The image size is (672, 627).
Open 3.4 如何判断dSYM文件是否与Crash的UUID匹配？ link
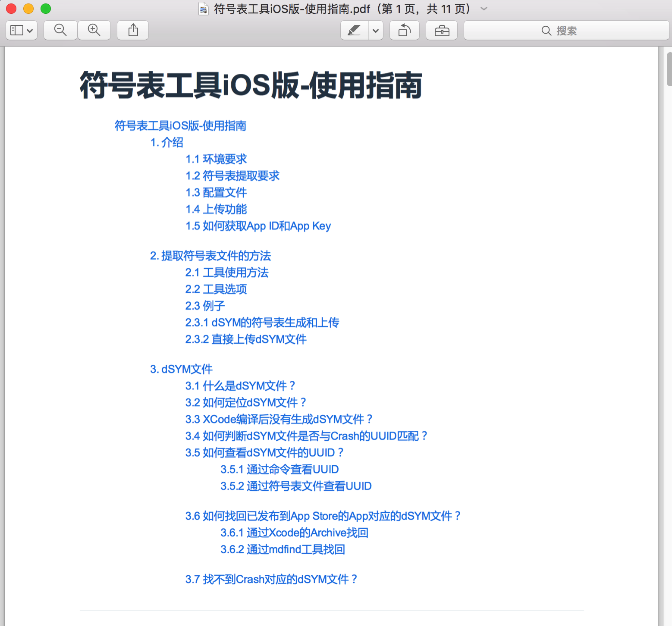point(307,436)
